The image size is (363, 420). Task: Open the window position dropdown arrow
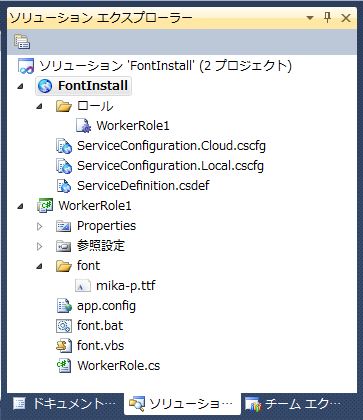click(310, 18)
